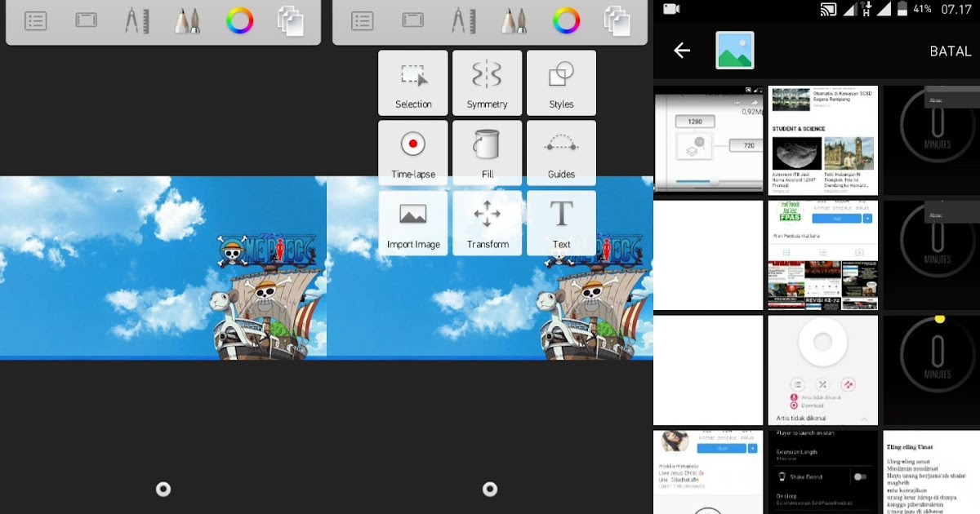This screenshot has width=980, height=514.
Task: Open drawing tools compass icon in left toolbar
Action: pyautogui.click(x=136, y=20)
